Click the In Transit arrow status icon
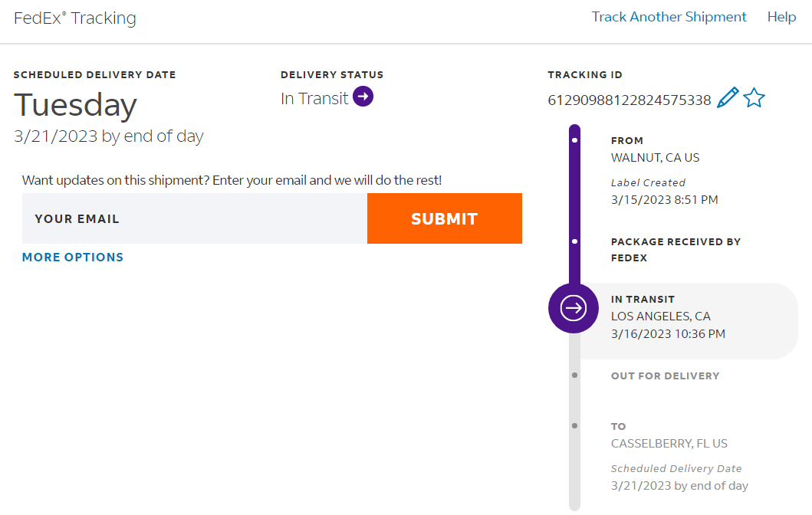812x515 pixels. point(363,97)
